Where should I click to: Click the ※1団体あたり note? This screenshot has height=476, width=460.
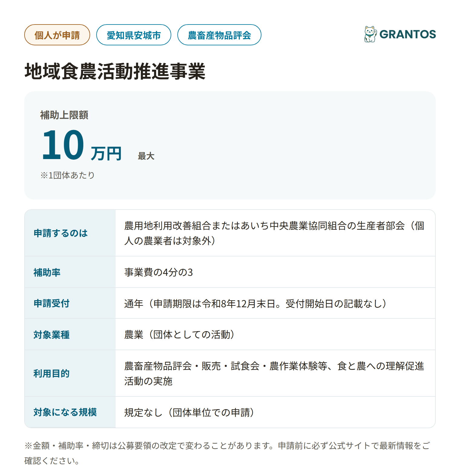coord(68,175)
